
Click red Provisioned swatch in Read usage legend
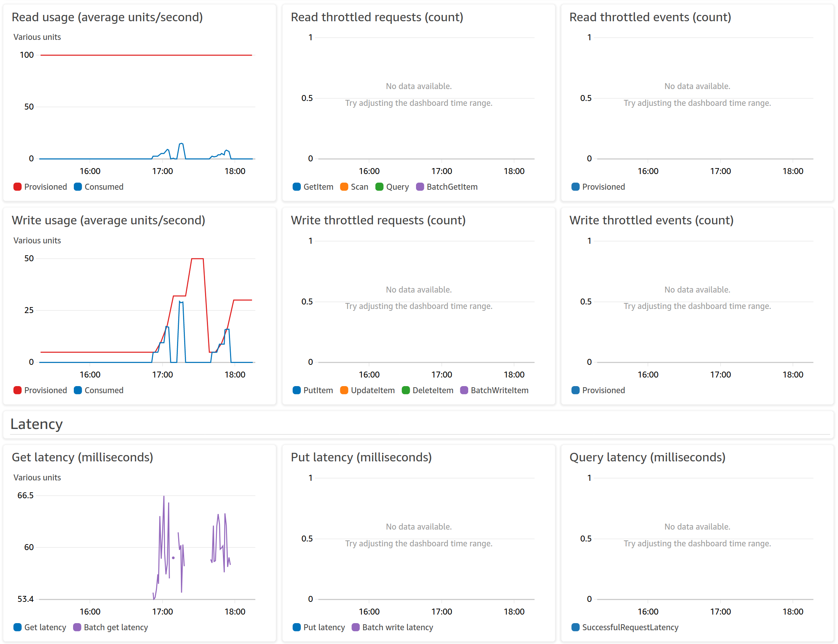tap(17, 187)
